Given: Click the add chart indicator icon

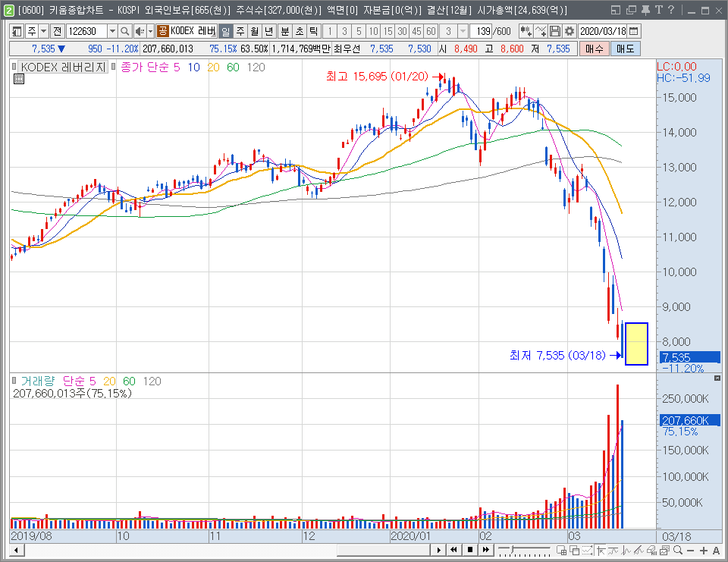Looking at the screenshot, I should (526, 31).
